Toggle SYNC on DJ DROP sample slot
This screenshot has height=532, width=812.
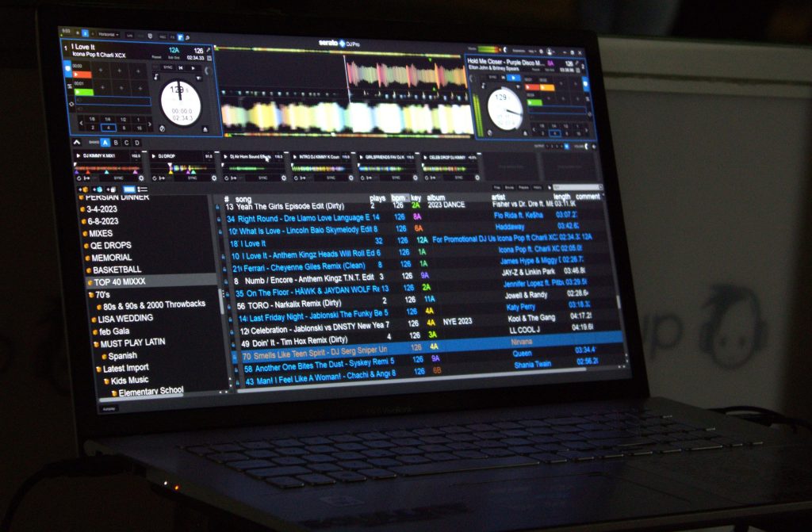192,178
